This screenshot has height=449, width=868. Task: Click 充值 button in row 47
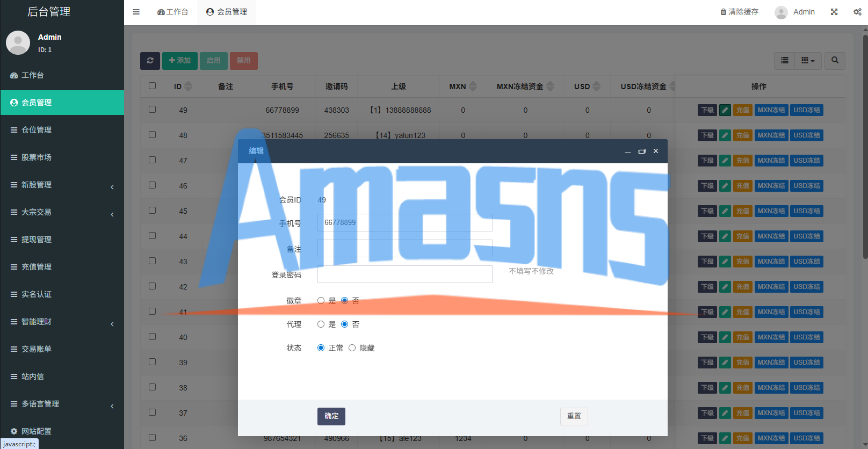pyautogui.click(x=743, y=161)
